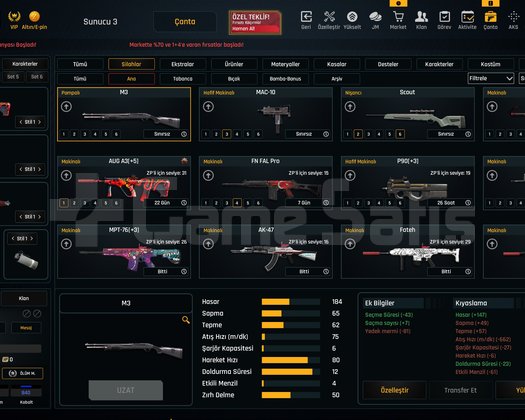This screenshot has width=525, height=420.
Task: Click the UZAT extend button
Action: click(x=126, y=390)
